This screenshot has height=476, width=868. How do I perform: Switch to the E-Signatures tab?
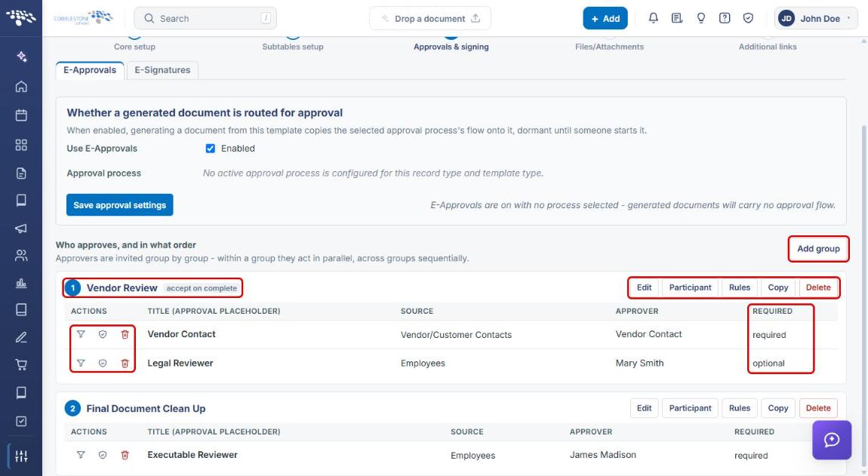tap(162, 70)
